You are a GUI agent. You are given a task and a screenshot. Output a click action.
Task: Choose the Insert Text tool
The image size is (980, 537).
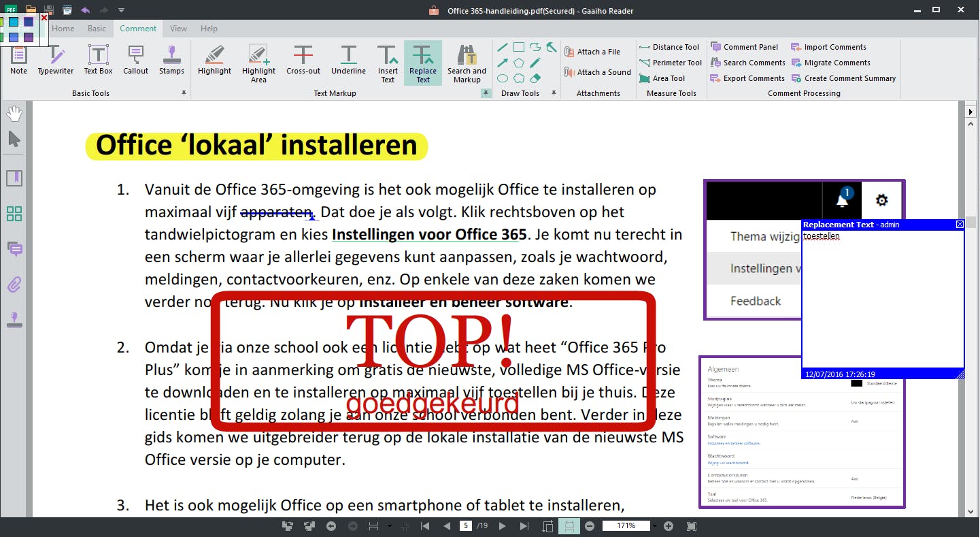click(388, 64)
